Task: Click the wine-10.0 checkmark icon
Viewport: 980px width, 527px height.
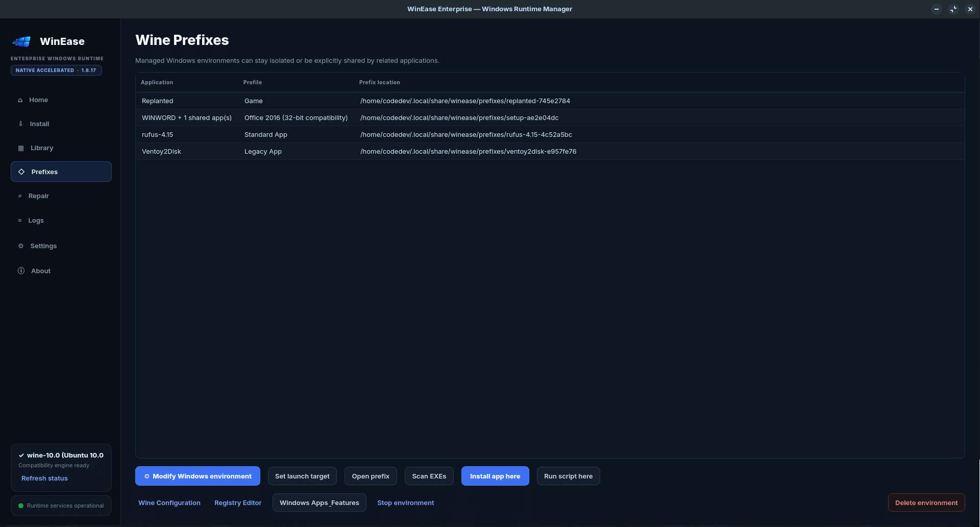Action: pyautogui.click(x=21, y=456)
